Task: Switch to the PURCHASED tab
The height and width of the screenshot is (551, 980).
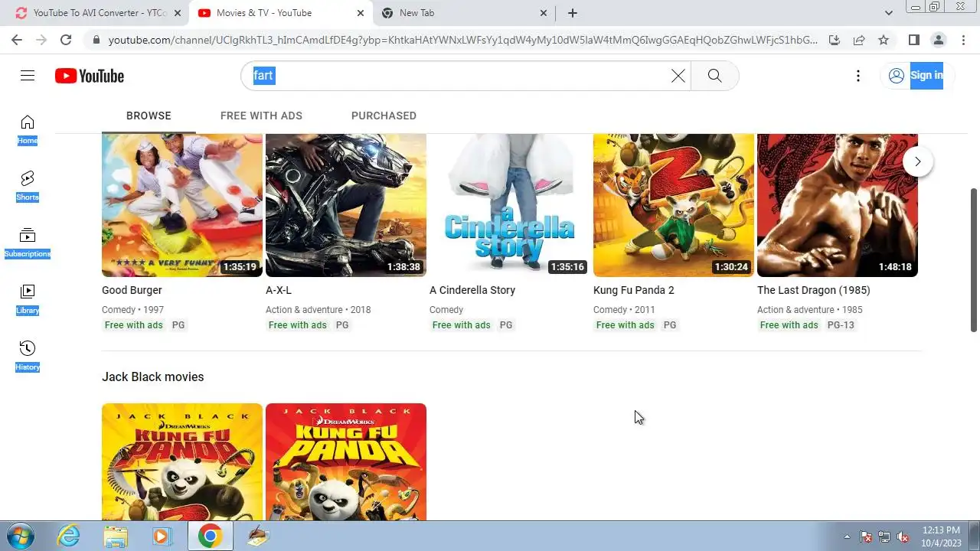Action: click(384, 116)
